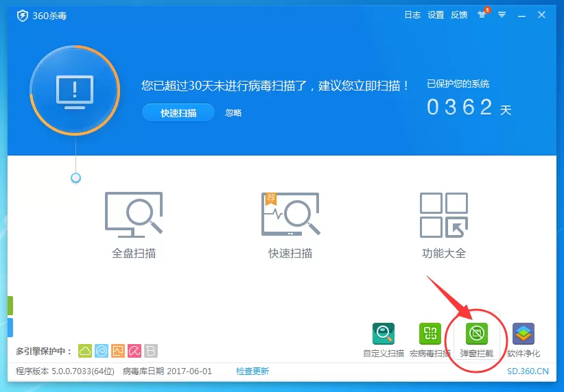The height and width of the screenshot is (392, 564).
Task: Open 宏病毒扫描 macro virus scan tool
Action: tap(430, 340)
